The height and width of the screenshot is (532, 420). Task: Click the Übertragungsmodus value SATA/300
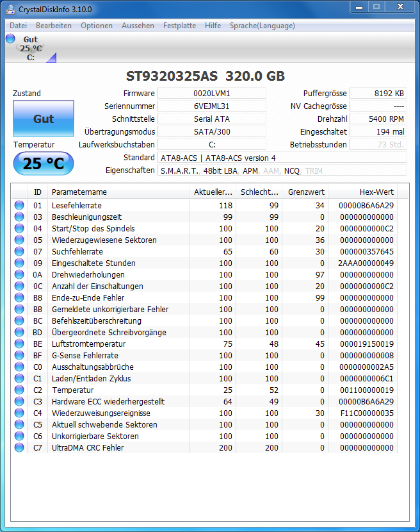(211, 131)
